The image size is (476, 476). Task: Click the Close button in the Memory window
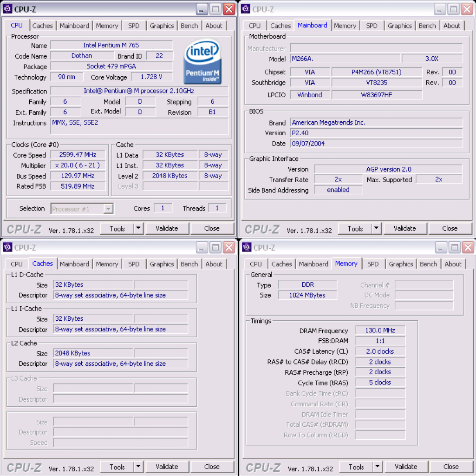click(x=451, y=466)
